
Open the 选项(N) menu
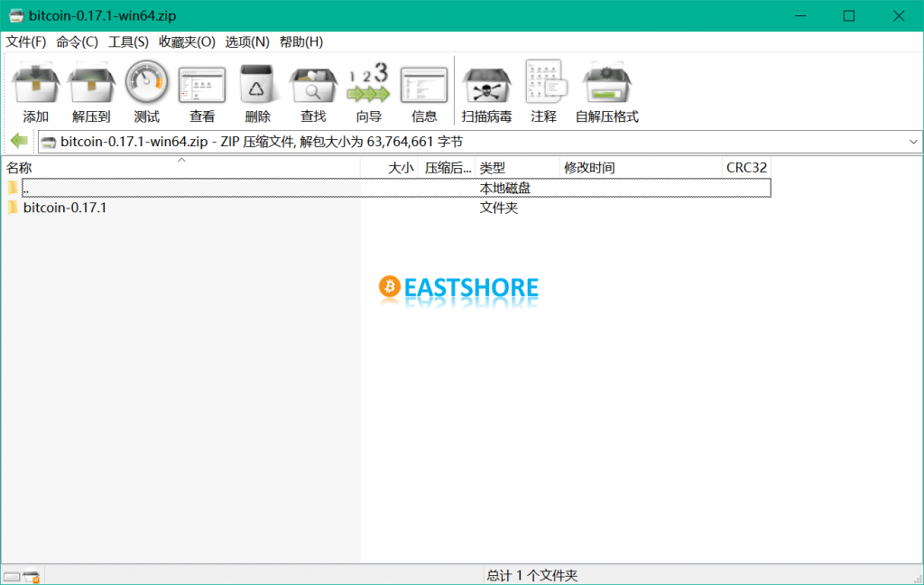(247, 42)
